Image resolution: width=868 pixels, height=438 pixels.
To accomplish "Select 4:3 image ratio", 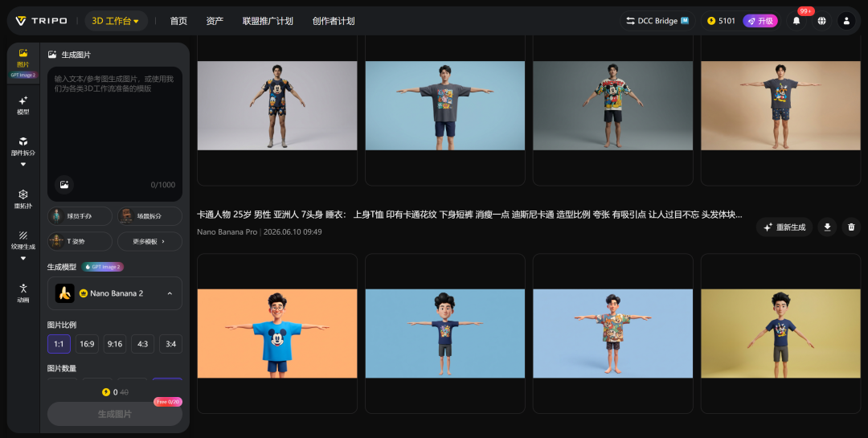I will click(143, 344).
